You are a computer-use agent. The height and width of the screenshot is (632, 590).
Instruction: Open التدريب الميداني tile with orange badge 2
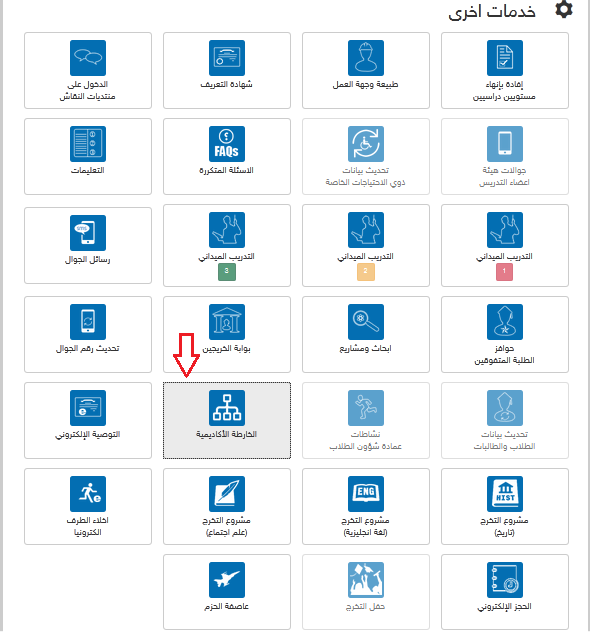pyautogui.click(x=366, y=245)
